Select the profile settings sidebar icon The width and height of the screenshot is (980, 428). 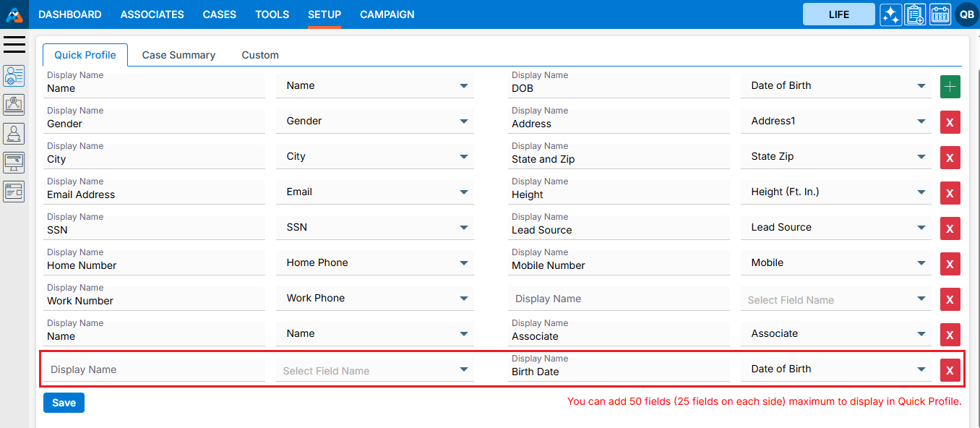pyautogui.click(x=14, y=75)
